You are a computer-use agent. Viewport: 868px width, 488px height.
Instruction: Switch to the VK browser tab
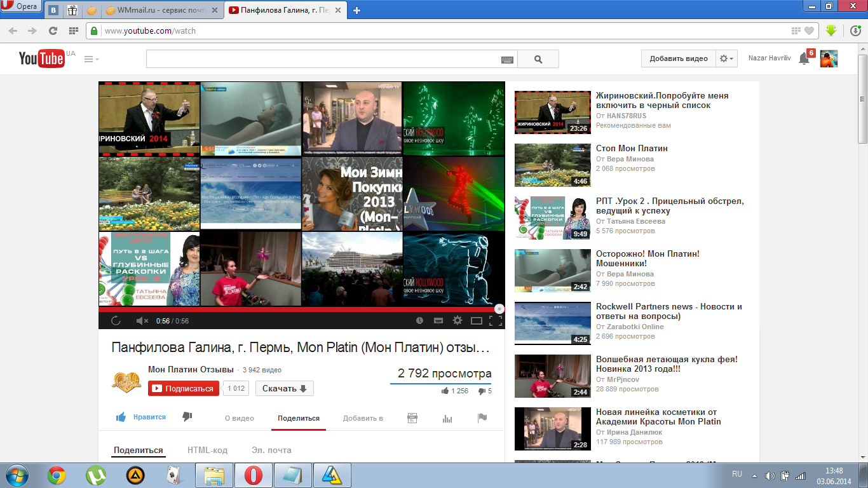click(x=54, y=10)
